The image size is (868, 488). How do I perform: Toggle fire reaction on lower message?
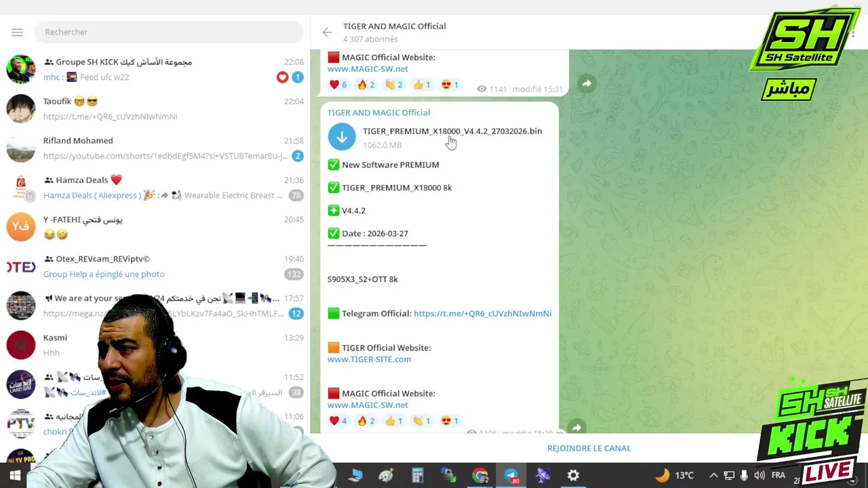[x=366, y=421]
